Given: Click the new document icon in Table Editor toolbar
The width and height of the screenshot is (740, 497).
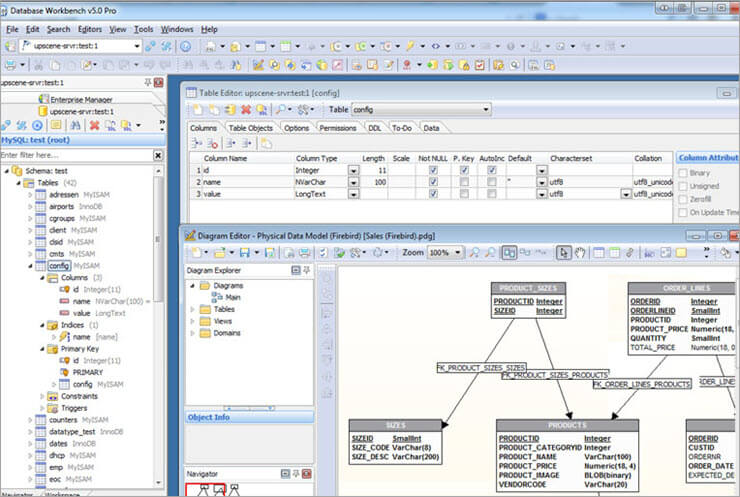Looking at the screenshot, I should coord(198,110).
